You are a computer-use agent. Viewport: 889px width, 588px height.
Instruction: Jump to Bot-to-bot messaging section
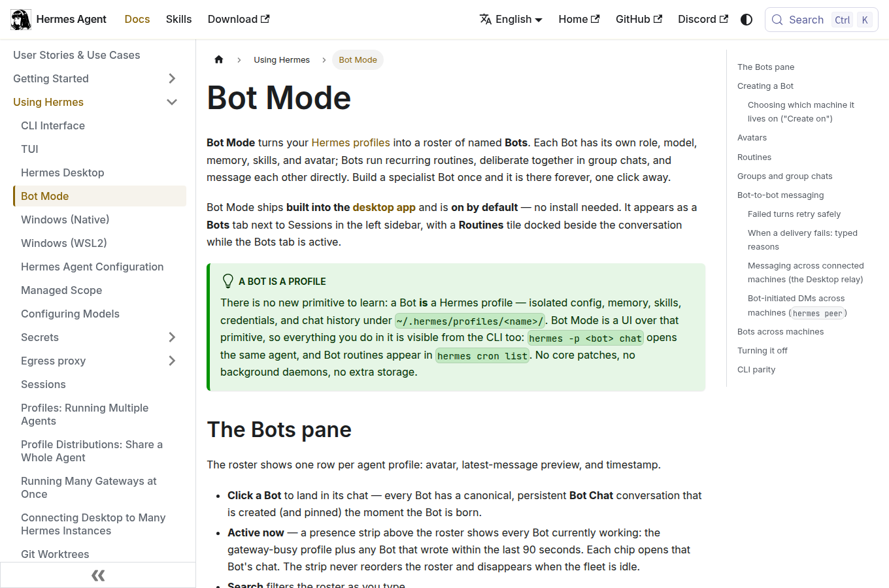780,195
